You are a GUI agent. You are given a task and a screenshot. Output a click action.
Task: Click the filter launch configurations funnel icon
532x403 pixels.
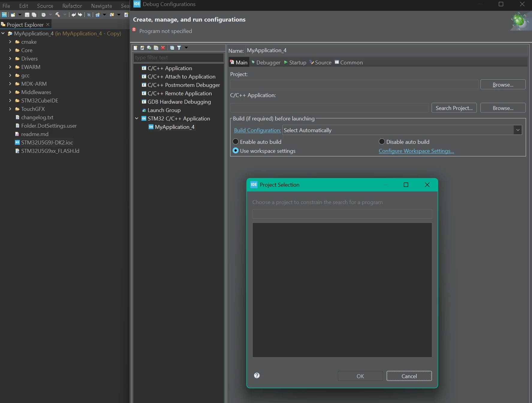click(179, 48)
